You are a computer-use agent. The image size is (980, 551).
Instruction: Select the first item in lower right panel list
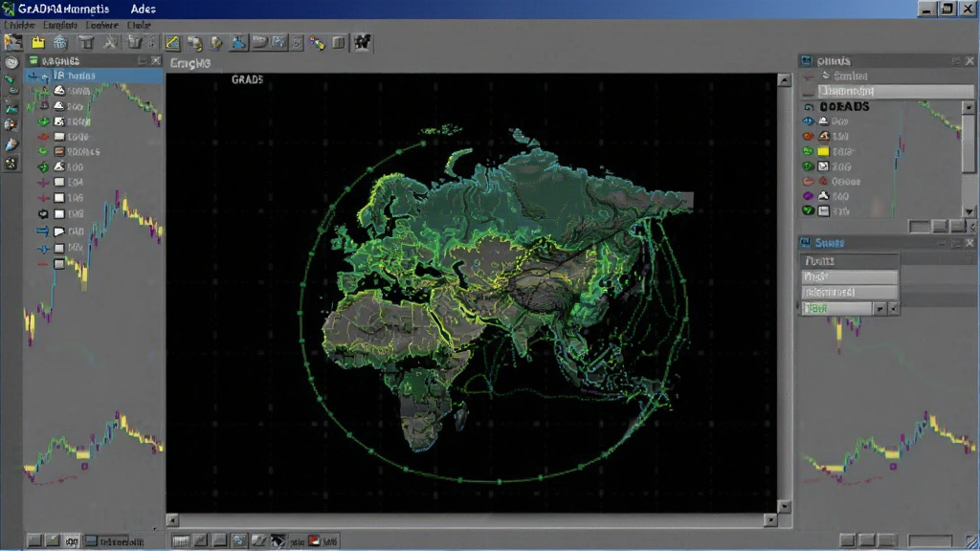click(x=850, y=260)
